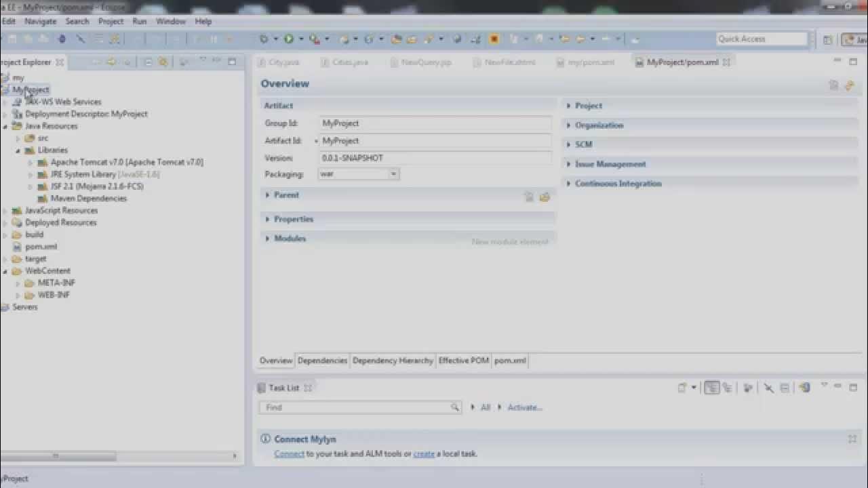Screen dimensions: 868x488
Task: Maximize the Project Explorer view
Action: 232,62
